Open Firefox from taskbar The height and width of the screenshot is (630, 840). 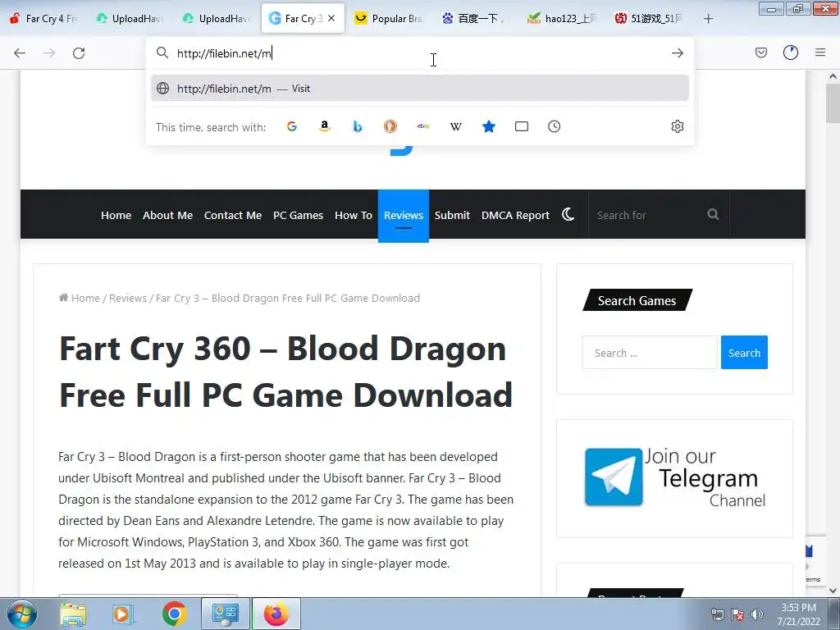276,614
